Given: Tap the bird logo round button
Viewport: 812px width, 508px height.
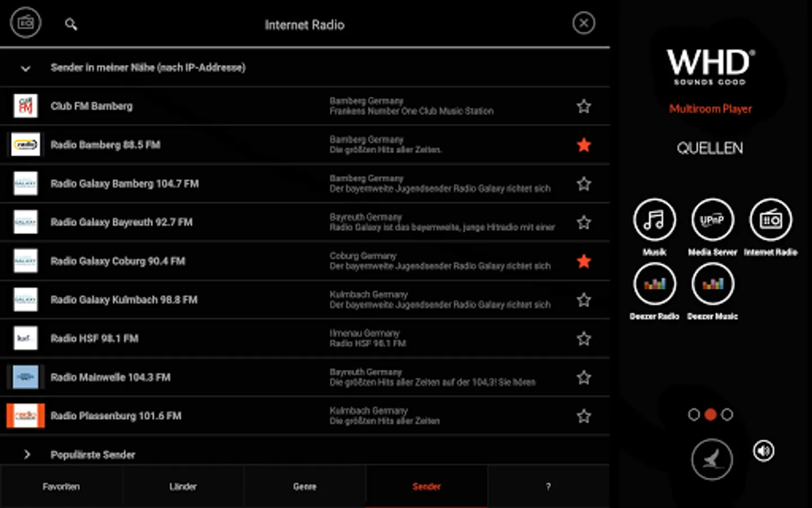Looking at the screenshot, I should (712, 459).
